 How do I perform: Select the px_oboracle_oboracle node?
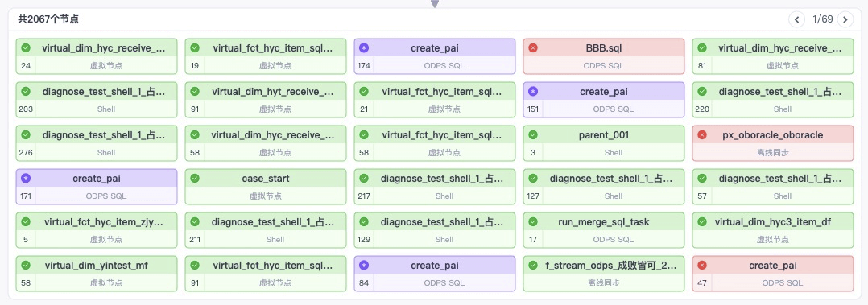[x=773, y=143]
